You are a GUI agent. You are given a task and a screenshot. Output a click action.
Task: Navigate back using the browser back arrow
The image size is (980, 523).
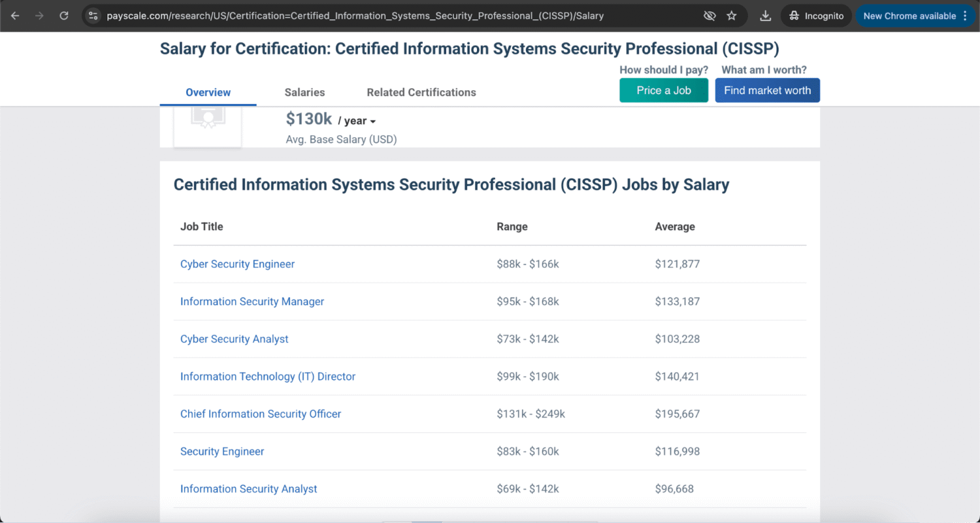(14, 15)
